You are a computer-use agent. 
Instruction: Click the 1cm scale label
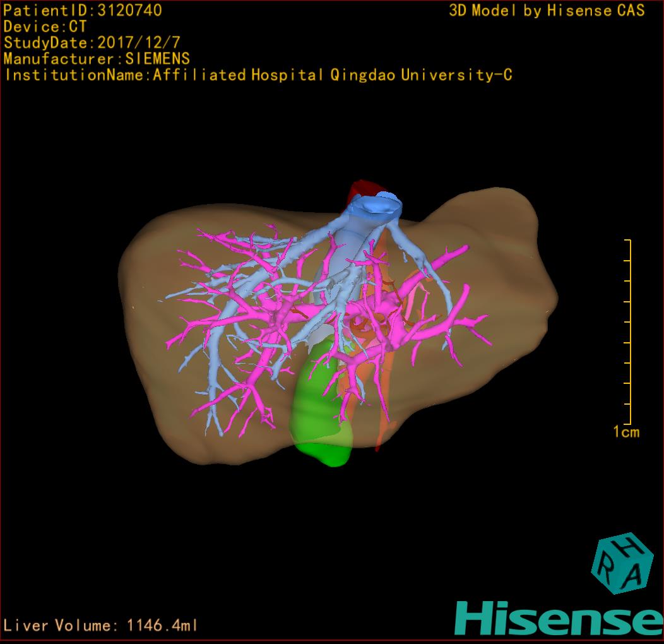pyautogui.click(x=626, y=432)
